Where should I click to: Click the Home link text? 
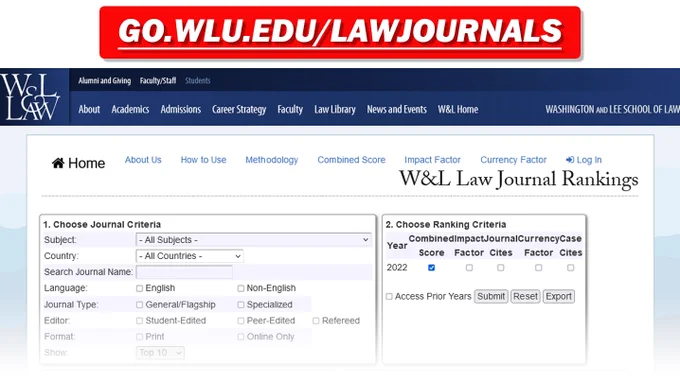tap(86, 163)
